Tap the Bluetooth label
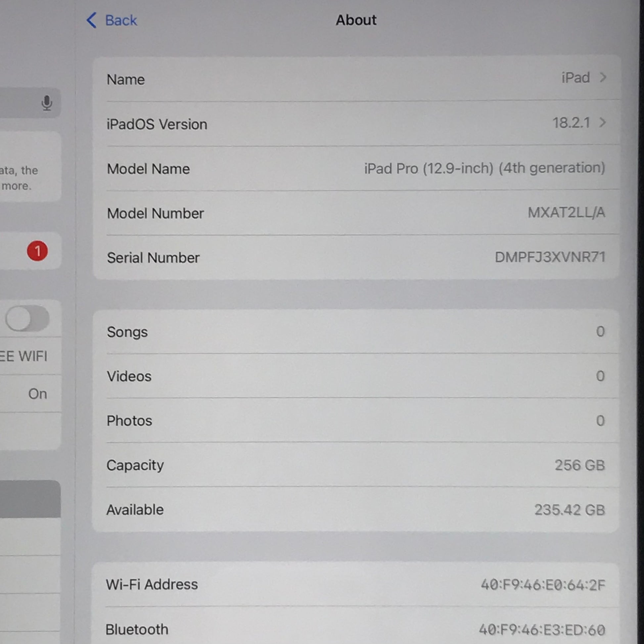Screen dimensions: 644x644 pos(137,630)
